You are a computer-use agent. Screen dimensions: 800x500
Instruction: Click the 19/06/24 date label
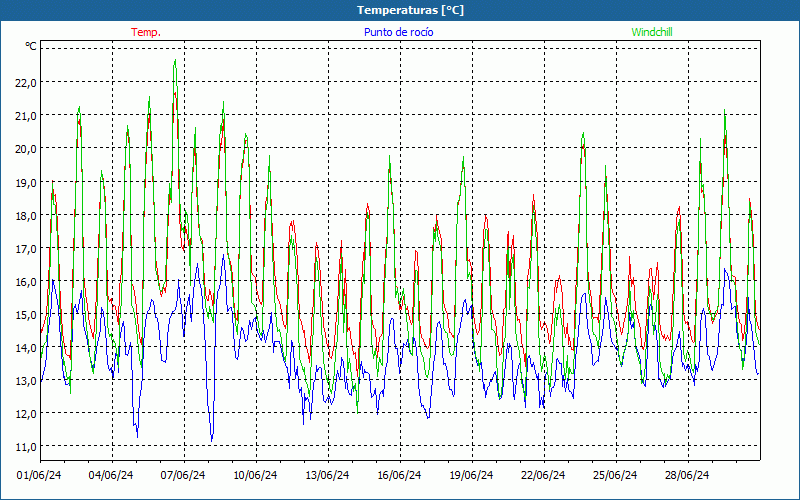tap(471, 475)
